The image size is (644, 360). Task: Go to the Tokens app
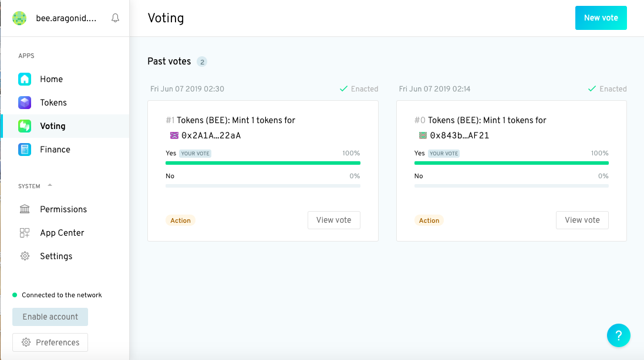(65, 103)
